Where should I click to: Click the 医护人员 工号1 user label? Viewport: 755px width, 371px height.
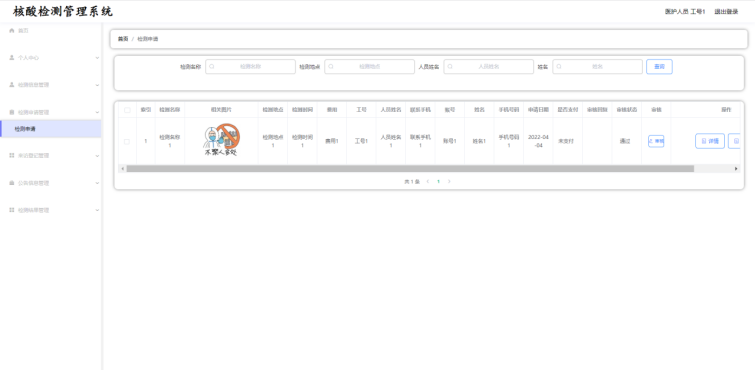[685, 12]
